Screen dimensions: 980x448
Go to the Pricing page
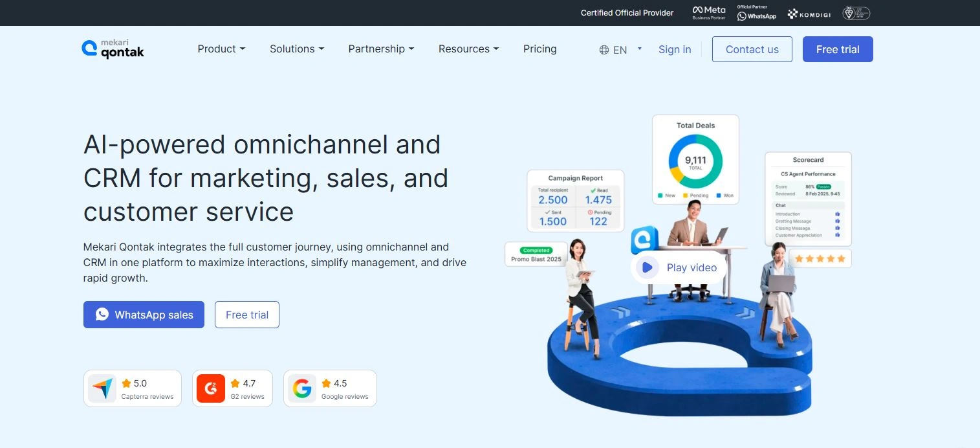pos(539,49)
